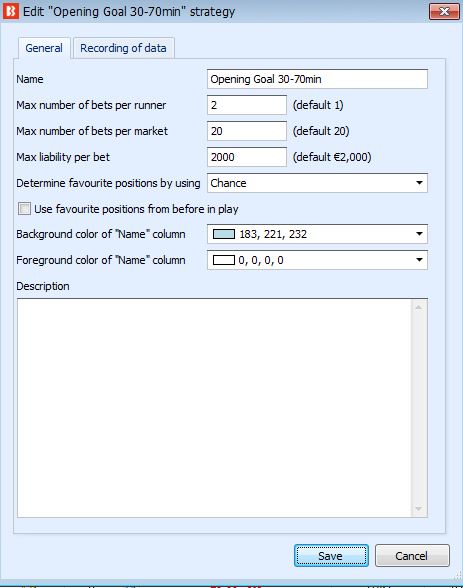Enable Use favourite positions from before in play
463x588 pixels.
click(24, 208)
